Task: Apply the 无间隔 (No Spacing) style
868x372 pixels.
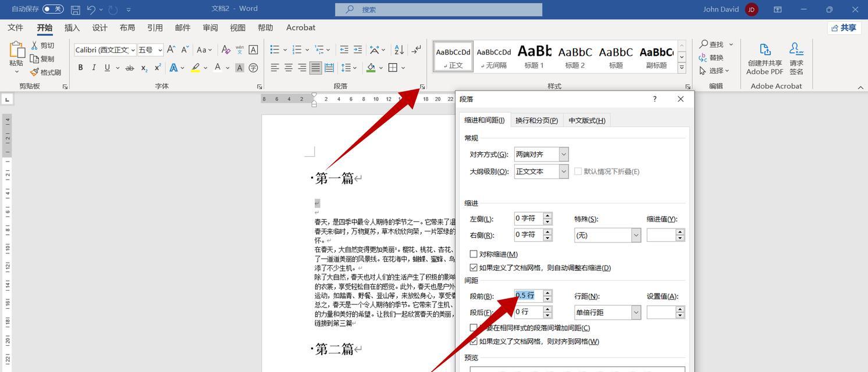Action: click(x=494, y=57)
